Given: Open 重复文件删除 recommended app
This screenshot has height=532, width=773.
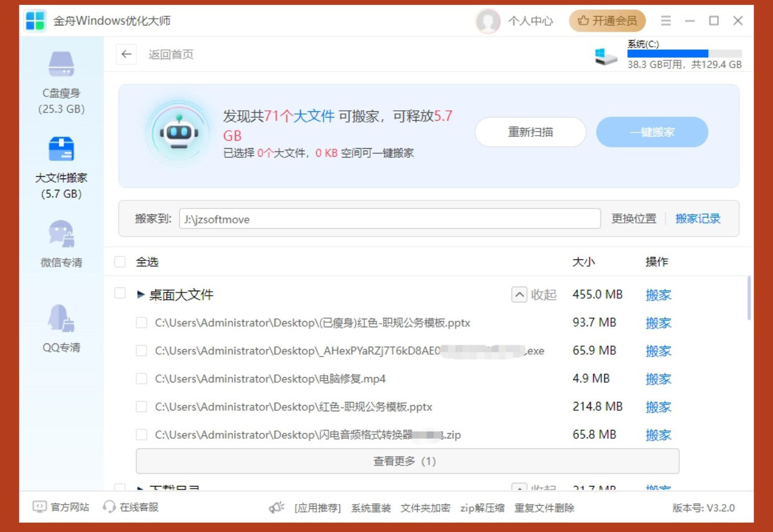Looking at the screenshot, I should 545,508.
